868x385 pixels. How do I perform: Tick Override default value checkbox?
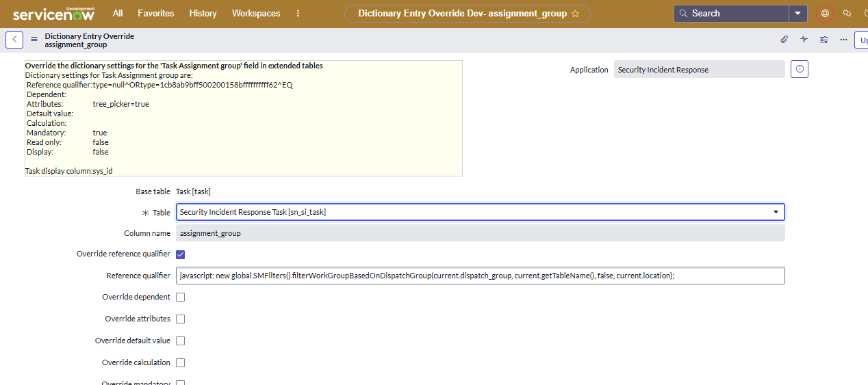coord(181,341)
